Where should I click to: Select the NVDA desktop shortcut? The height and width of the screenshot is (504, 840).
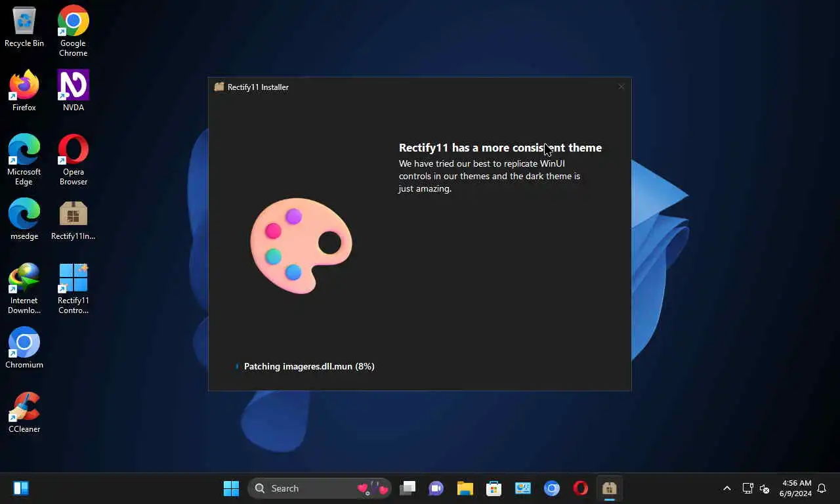(73, 91)
